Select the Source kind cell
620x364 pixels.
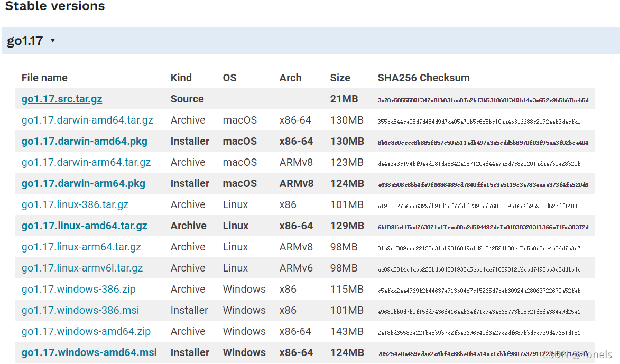point(187,99)
